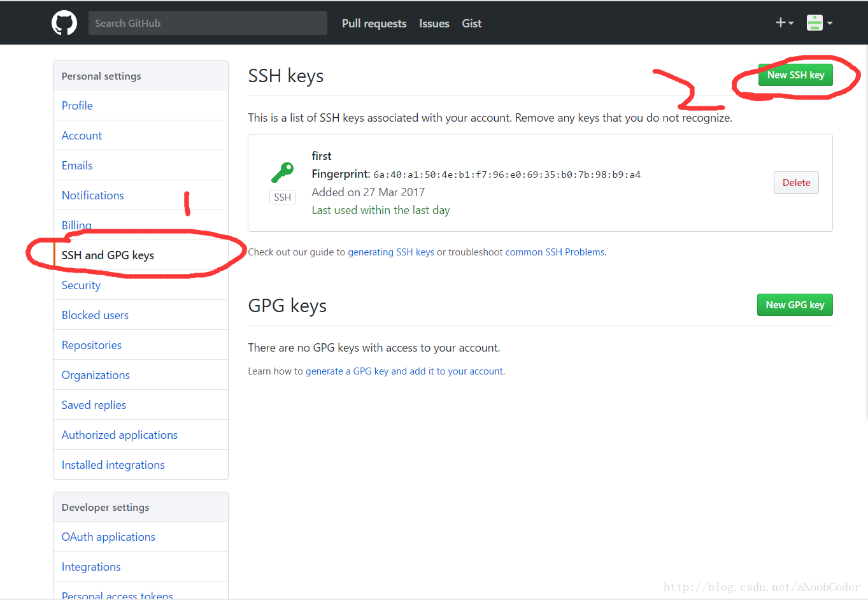Click 'Last used within the last day'
This screenshot has width=868, height=600.
coord(381,210)
